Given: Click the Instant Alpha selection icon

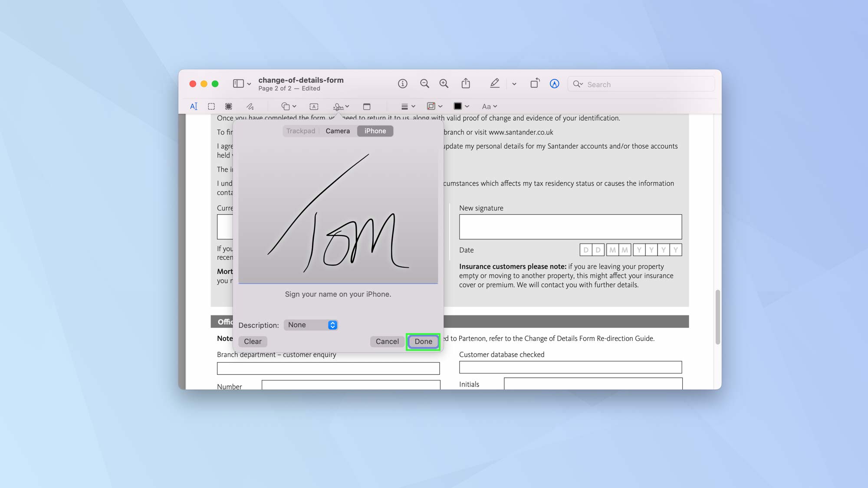Looking at the screenshot, I should (x=229, y=106).
